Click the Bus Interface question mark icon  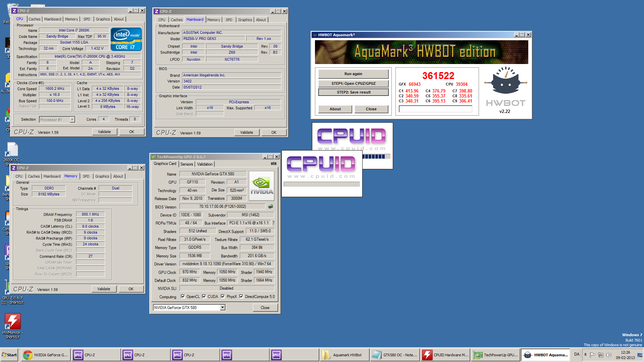[273, 223]
